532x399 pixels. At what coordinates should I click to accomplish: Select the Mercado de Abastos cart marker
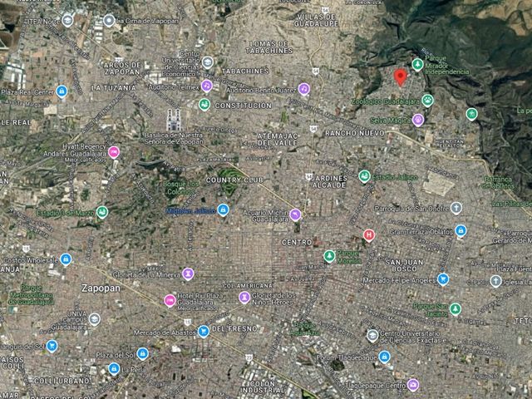tap(204, 332)
